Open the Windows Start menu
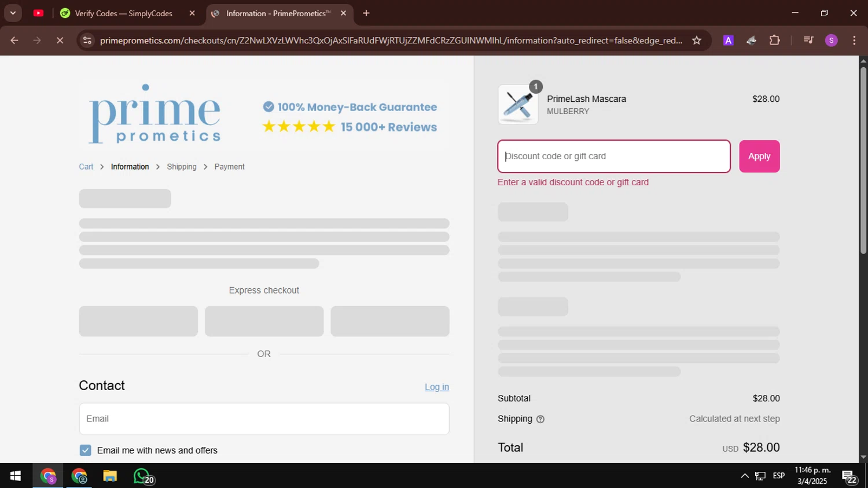The height and width of the screenshot is (488, 868). (x=16, y=476)
